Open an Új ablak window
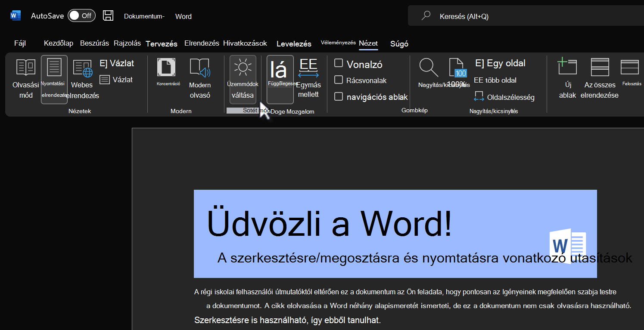The width and height of the screenshot is (644, 330). click(567, 78)
